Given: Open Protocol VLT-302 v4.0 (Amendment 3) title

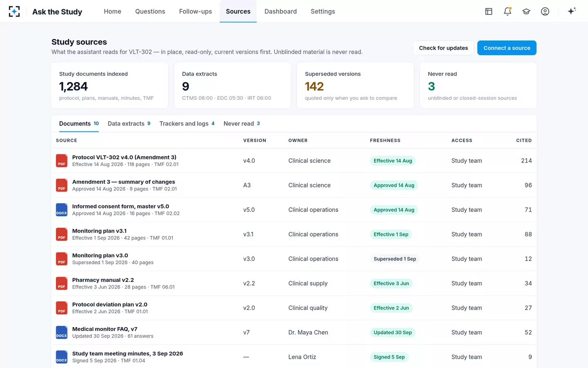Looking at the screenshot, I should pos(124,157).
